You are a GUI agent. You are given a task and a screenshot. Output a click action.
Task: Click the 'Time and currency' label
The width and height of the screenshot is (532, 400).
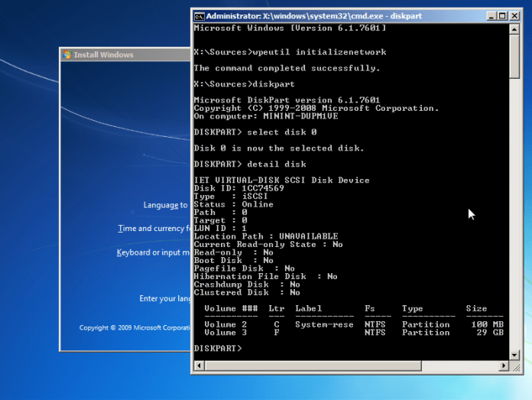[152, 229]
